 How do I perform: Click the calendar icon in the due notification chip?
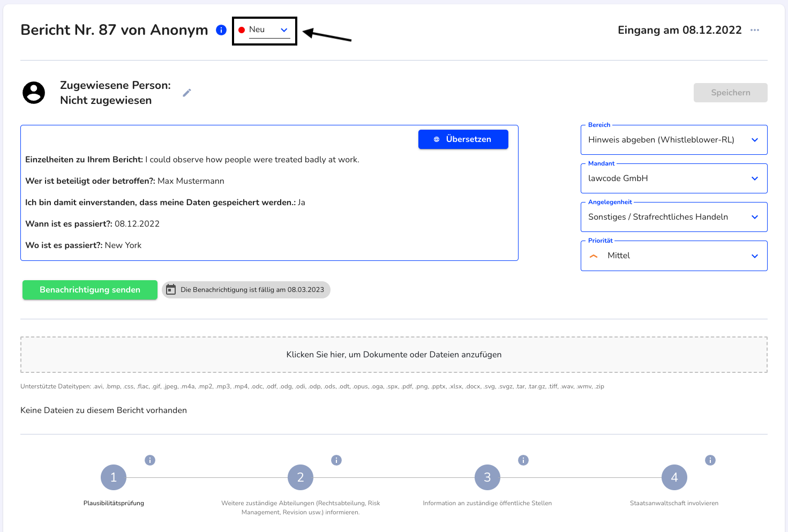point(171,290)
